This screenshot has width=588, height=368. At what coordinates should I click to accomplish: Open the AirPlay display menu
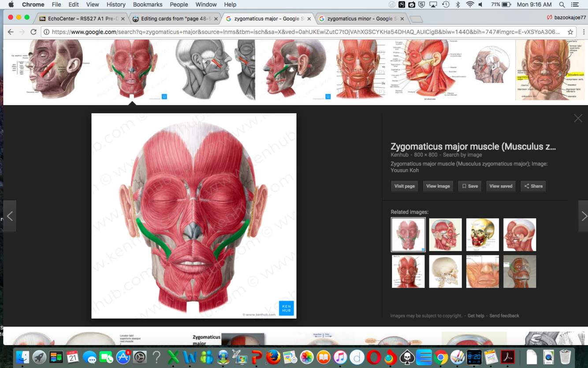click(433, 4)
